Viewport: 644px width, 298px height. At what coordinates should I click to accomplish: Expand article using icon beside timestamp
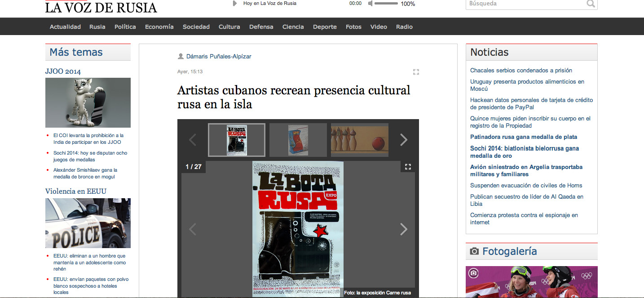point(416,72)
